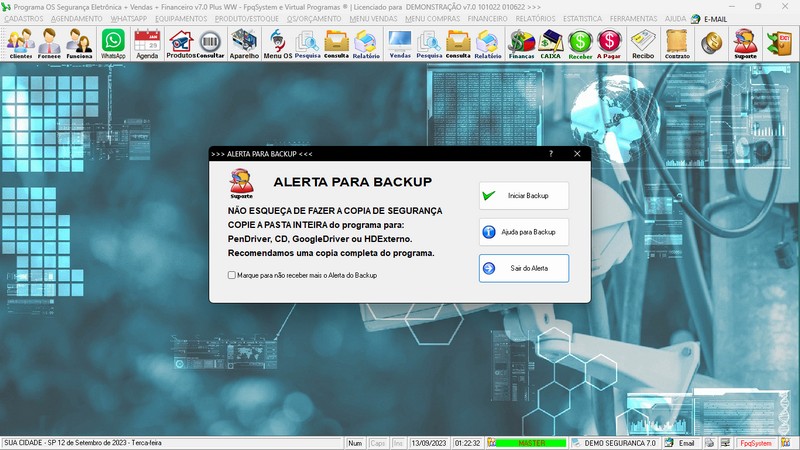
Task: Open the Agenda calendar icon
Action: tap(147, 44)
